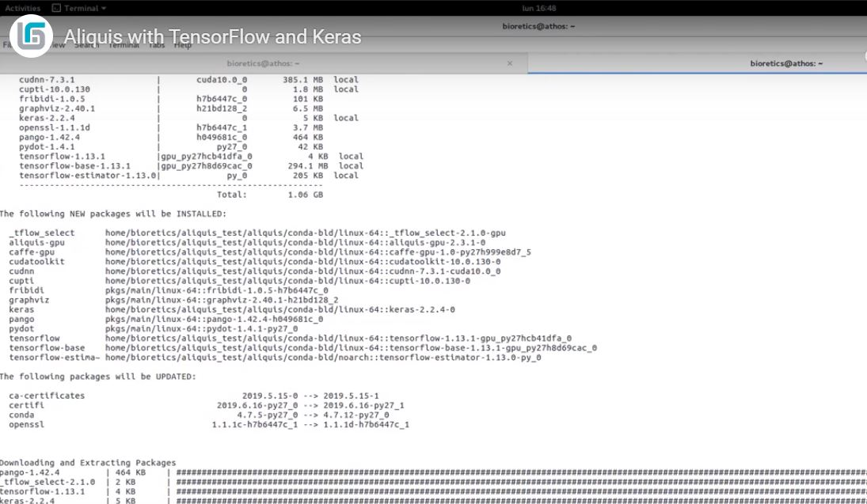Click the pango-1.42.4 download progress bar
867x504 pixels.
pyautogui.click(x=519, y=472)
